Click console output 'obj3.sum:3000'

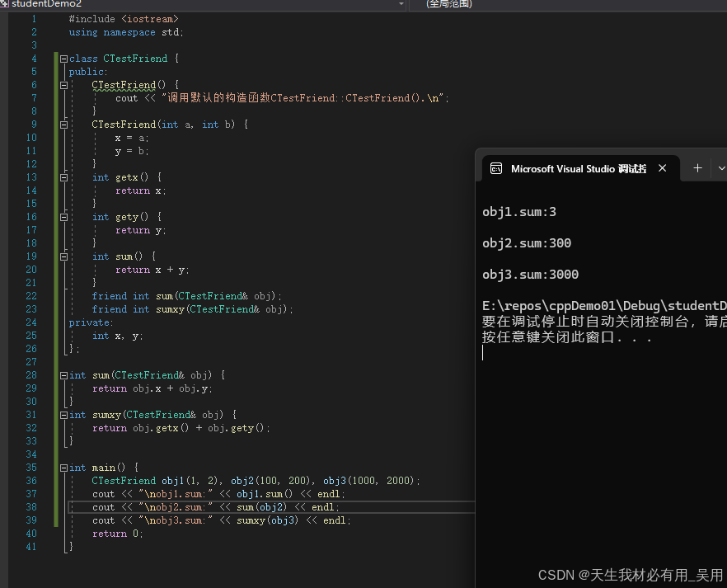click(531, 275)
